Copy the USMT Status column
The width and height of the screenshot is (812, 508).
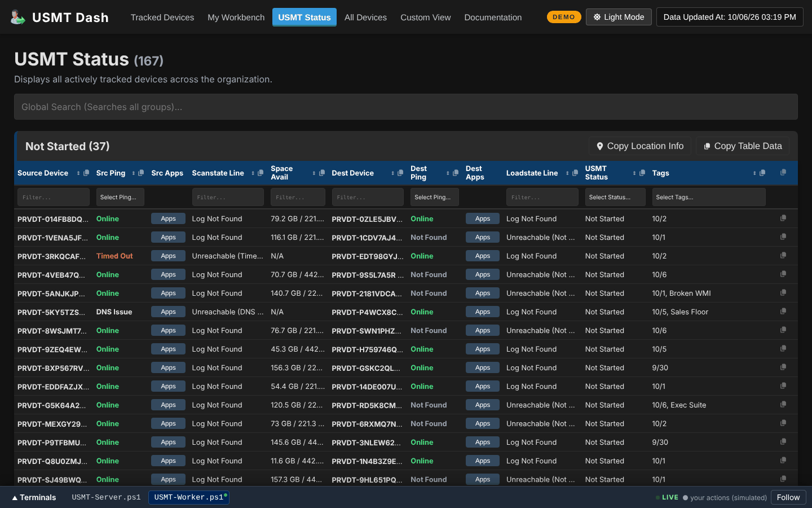point(642,173)
